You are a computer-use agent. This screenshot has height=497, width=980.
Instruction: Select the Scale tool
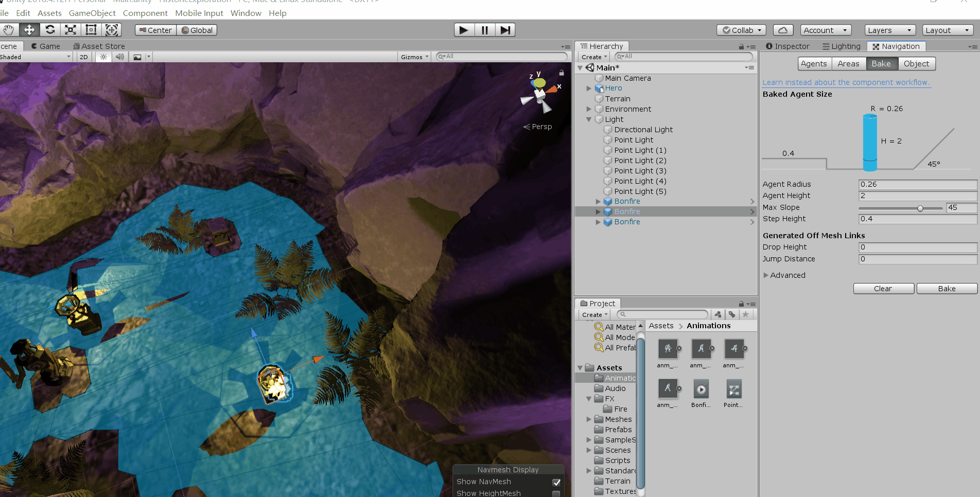pyautogui.click(x=70, y=29)
